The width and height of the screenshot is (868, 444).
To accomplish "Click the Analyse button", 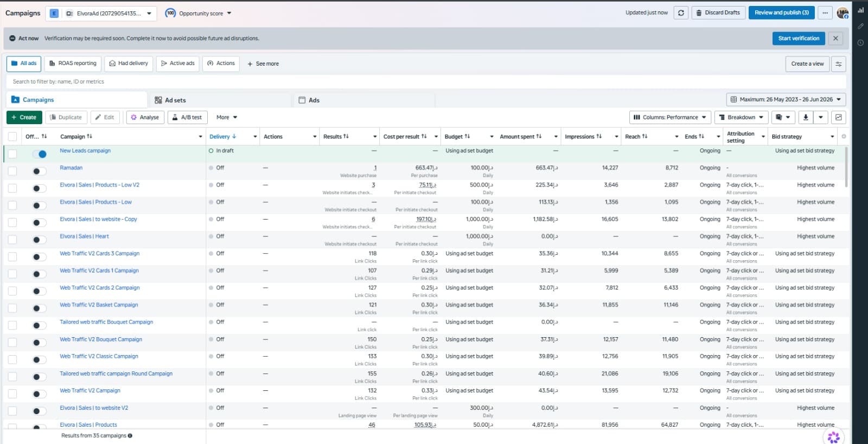I will (145, 117).
